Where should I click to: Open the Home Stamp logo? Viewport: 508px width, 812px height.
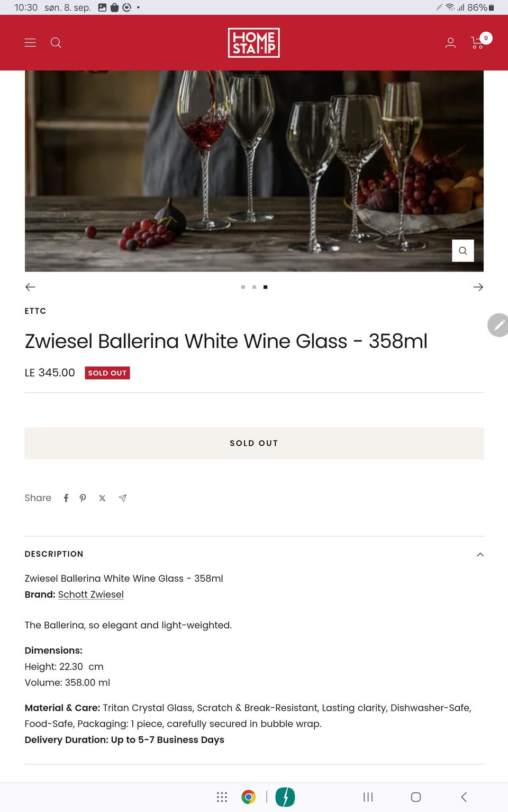[253, 42]
